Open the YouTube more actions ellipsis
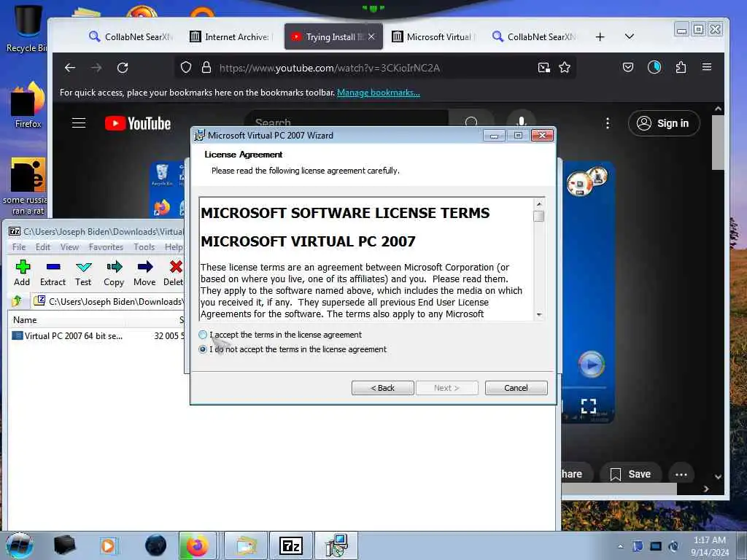 (681, 474)
